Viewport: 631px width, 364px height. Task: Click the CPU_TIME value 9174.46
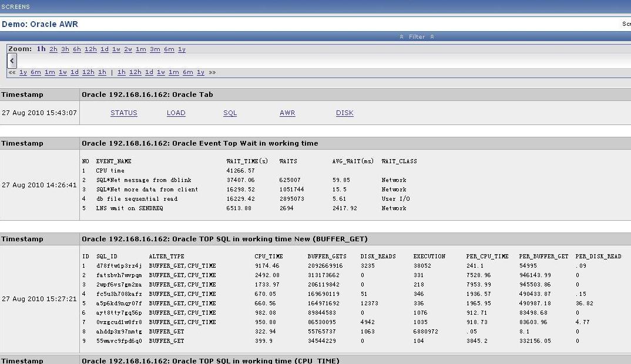[267, 266]
